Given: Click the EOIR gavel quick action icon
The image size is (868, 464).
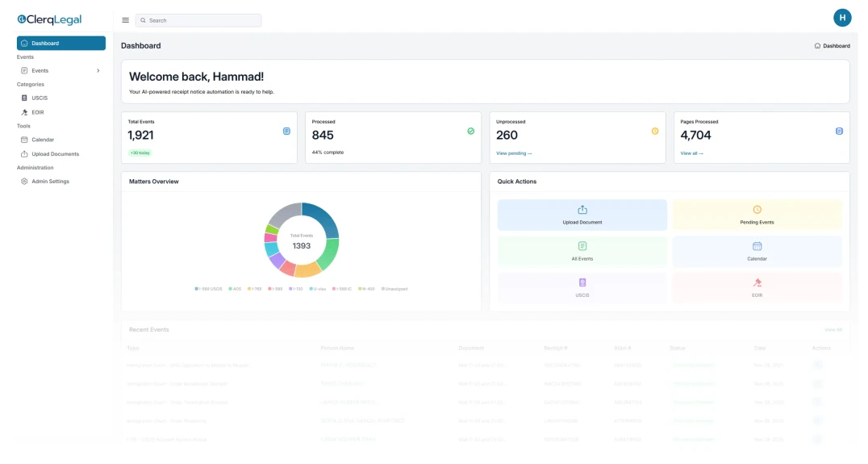Looking at the screenshot, I should (757, 283).
